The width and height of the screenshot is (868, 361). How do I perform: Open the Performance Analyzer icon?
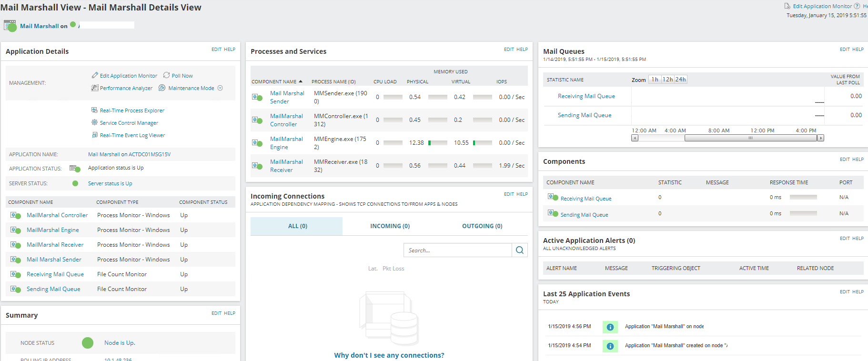(x=94, y=88)
